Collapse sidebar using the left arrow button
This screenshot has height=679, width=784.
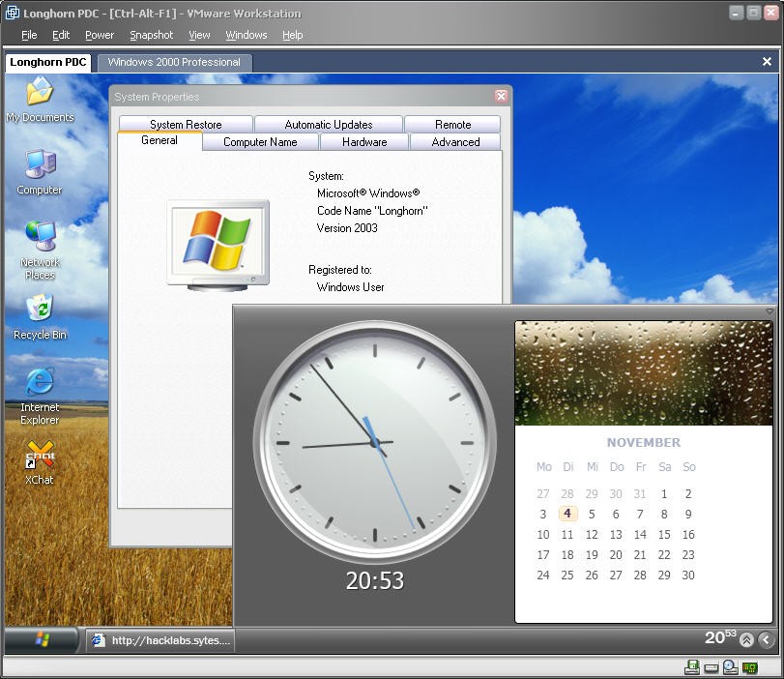(766, 639)
